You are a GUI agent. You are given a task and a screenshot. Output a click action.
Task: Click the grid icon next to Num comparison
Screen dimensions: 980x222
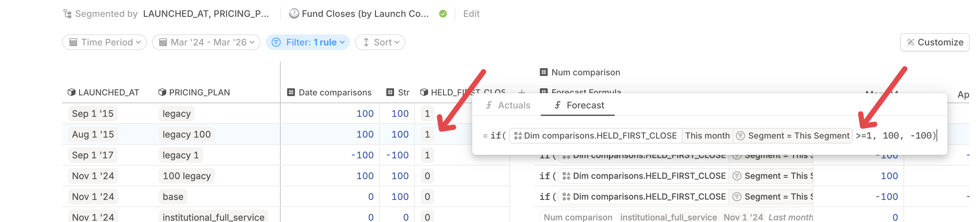click(x=544, y=72)
